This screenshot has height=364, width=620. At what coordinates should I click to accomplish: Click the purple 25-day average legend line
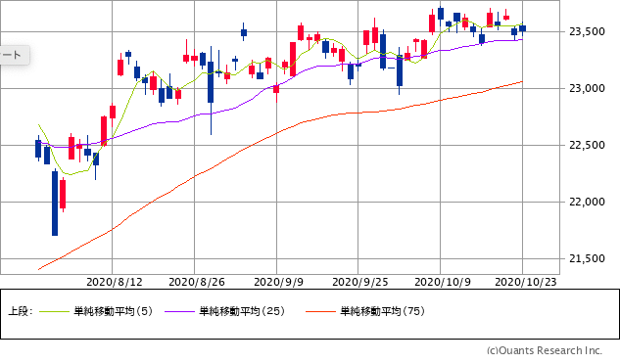(x=180, y=312)
